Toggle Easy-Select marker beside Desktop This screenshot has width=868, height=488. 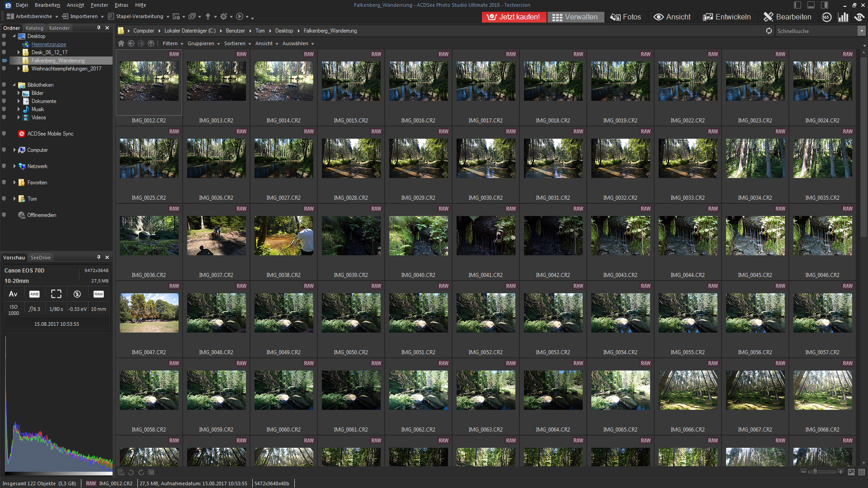(x=4, y=36)
